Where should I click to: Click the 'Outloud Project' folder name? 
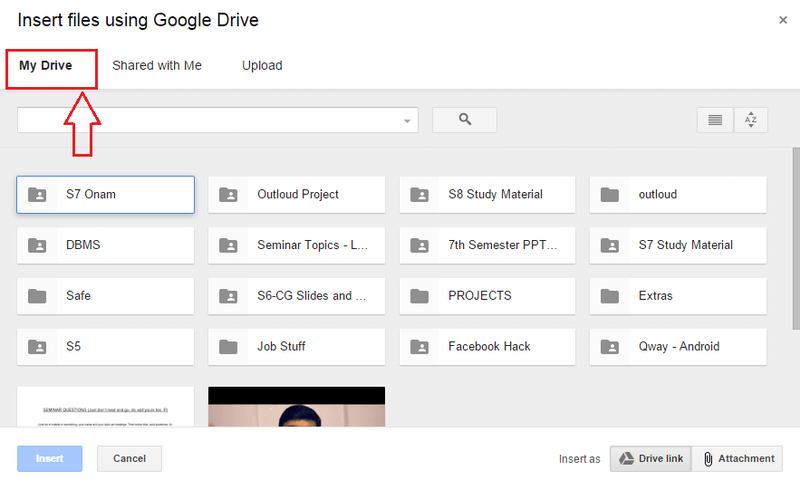(x=298, y=194)
